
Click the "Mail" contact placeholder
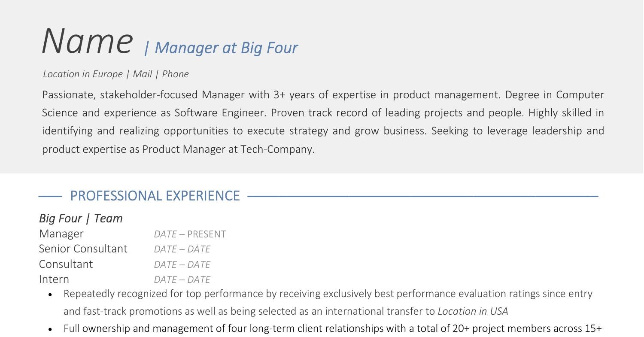click(142, 74)
